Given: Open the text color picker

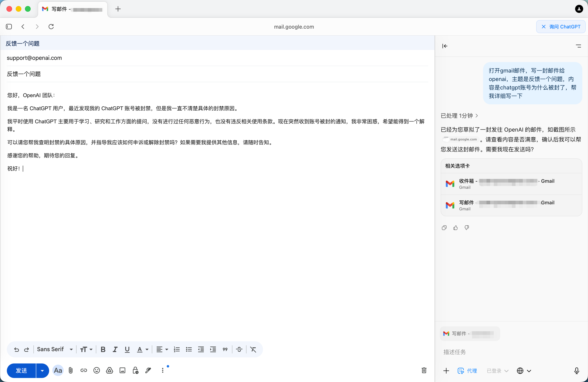Looking at the screenshot, I should pos(142,349).
